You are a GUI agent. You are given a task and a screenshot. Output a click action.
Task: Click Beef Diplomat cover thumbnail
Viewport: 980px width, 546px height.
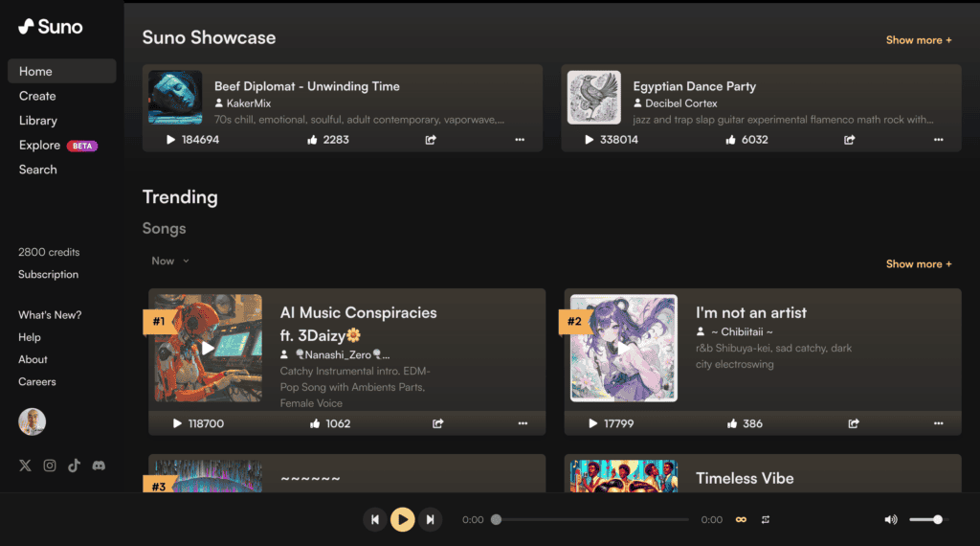[x=175, y=98]
